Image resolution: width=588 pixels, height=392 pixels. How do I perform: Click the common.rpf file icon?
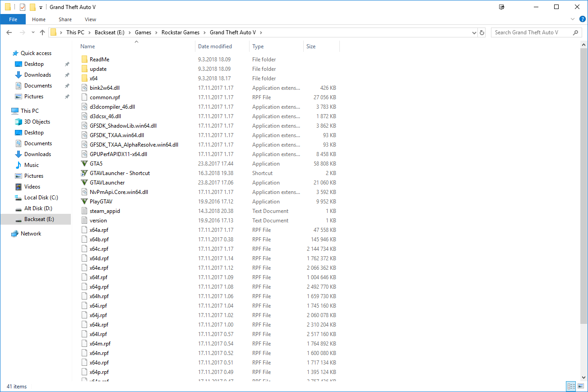tap(84, 97)
